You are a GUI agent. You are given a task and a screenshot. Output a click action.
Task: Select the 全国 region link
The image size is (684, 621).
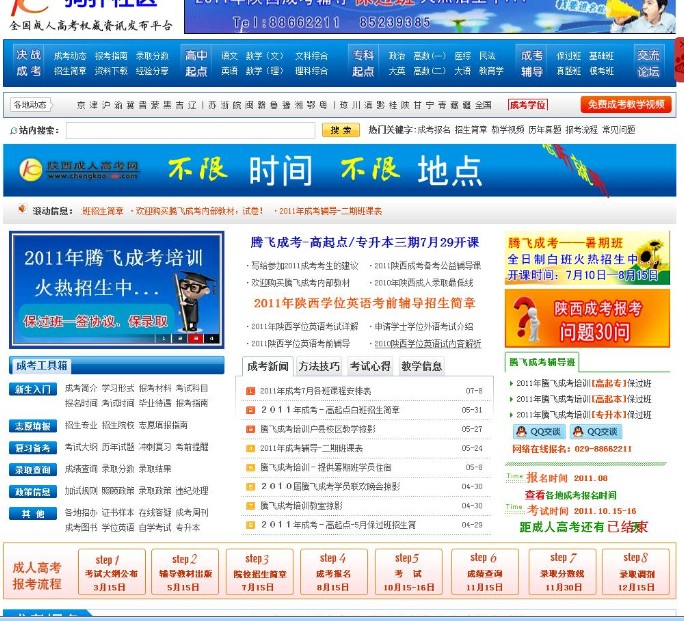pos(483,105)
